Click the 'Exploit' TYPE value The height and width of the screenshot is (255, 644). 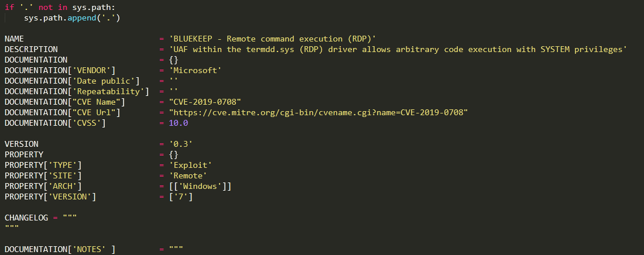click(191, 165)
